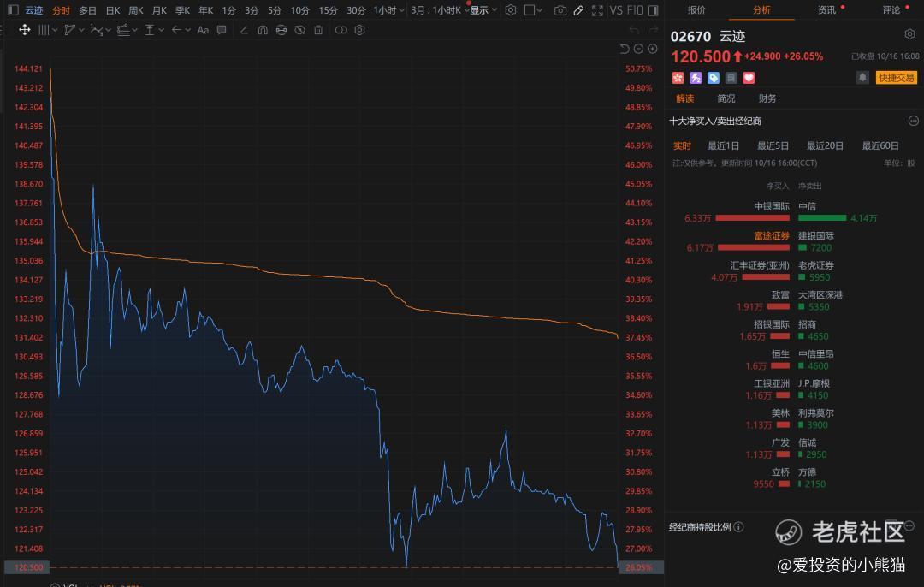Add to favorites with the heart icon
Screen dimensions: 924x587
749,78
